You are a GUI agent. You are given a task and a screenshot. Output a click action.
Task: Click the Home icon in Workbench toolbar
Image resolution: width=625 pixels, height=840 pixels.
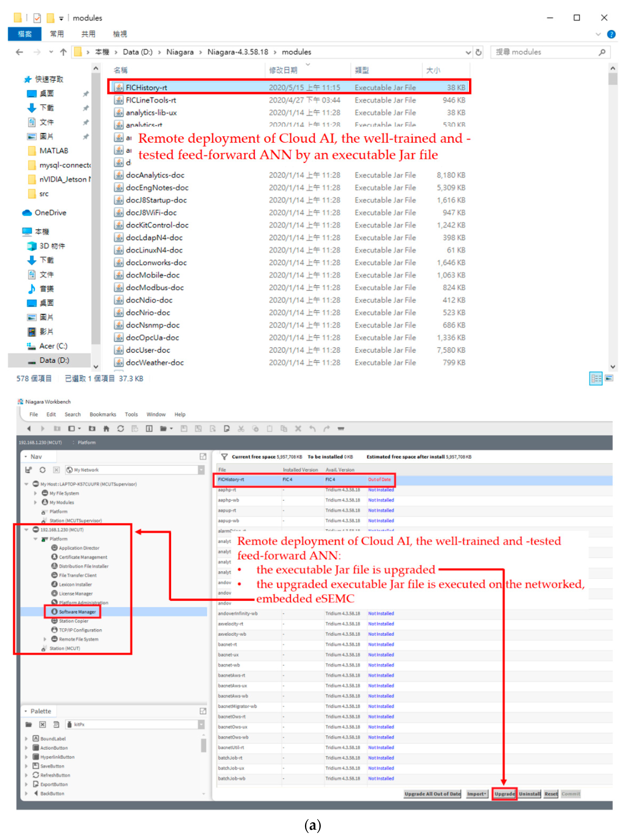tap(106, 428)
